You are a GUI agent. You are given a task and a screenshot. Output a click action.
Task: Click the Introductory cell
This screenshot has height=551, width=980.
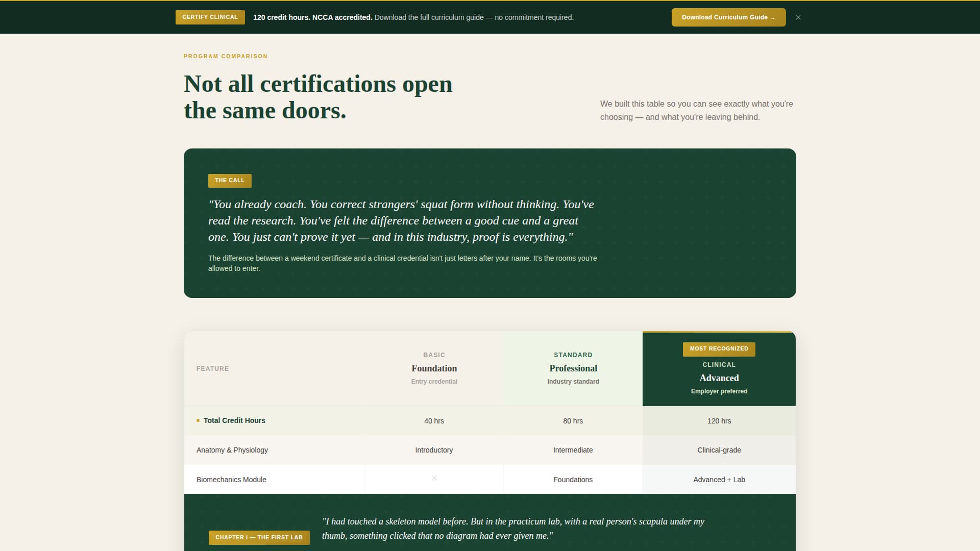click(434, 450)
